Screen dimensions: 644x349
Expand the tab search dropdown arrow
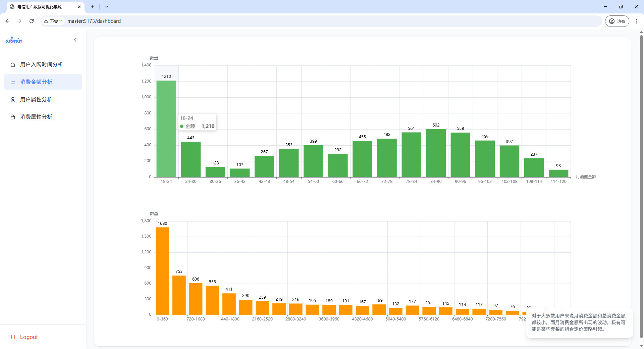(107, 7)
